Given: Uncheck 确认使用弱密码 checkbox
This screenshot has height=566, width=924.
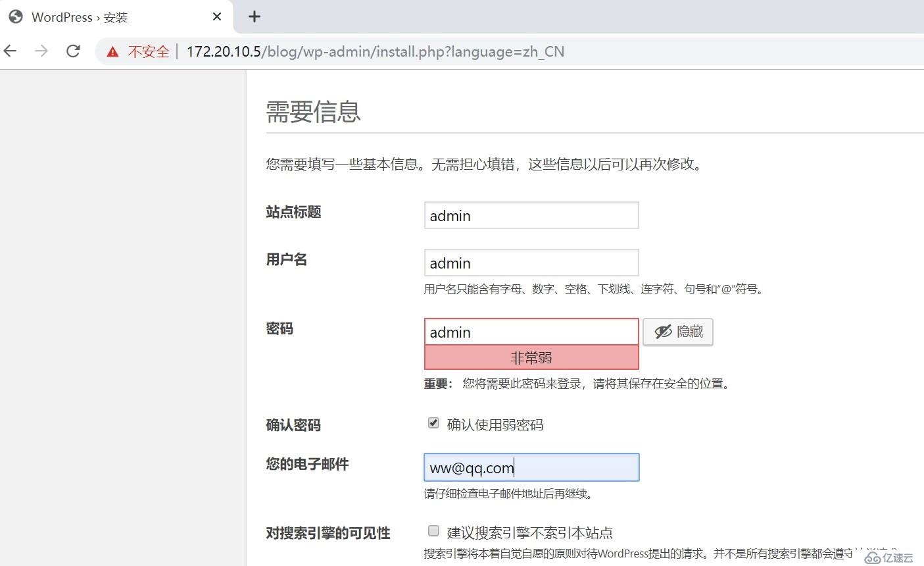Looking at the screenshot, I should [433, 423].
